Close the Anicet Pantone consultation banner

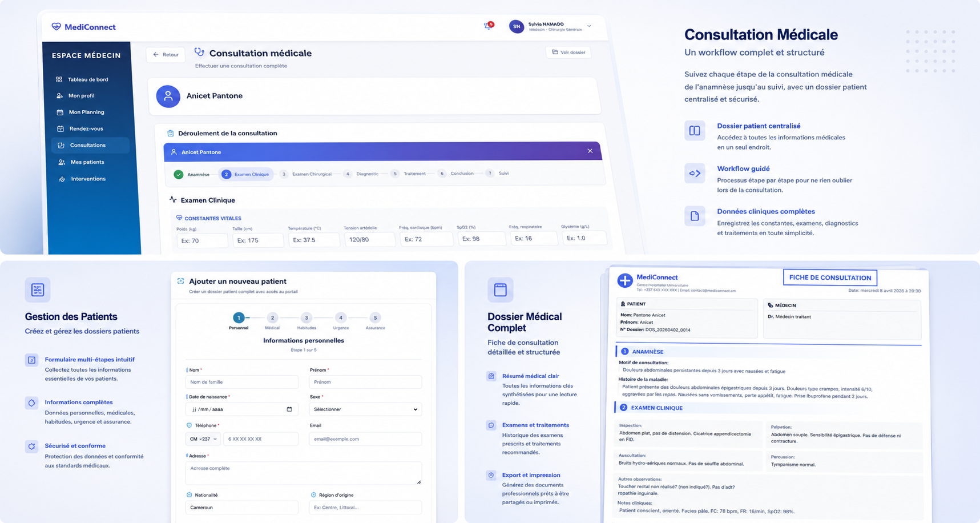(x=590, y=151)
